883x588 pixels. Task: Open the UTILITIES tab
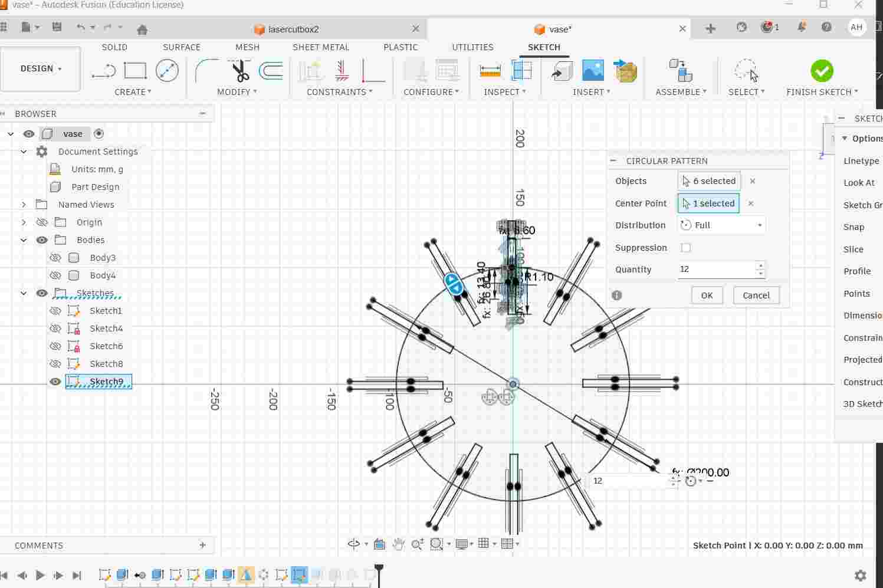coord(472,47)
